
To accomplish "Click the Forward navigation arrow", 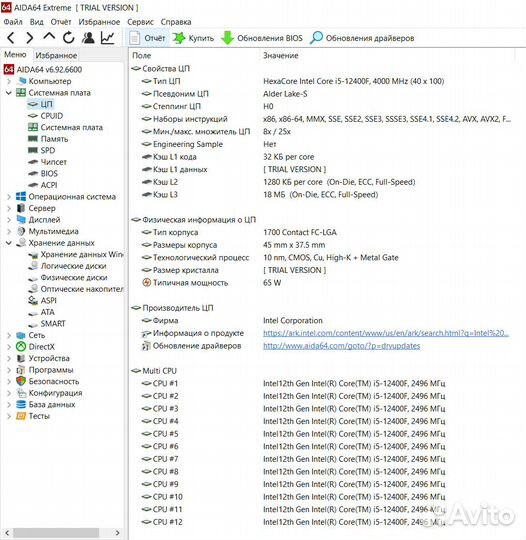I will pos(30,38).
